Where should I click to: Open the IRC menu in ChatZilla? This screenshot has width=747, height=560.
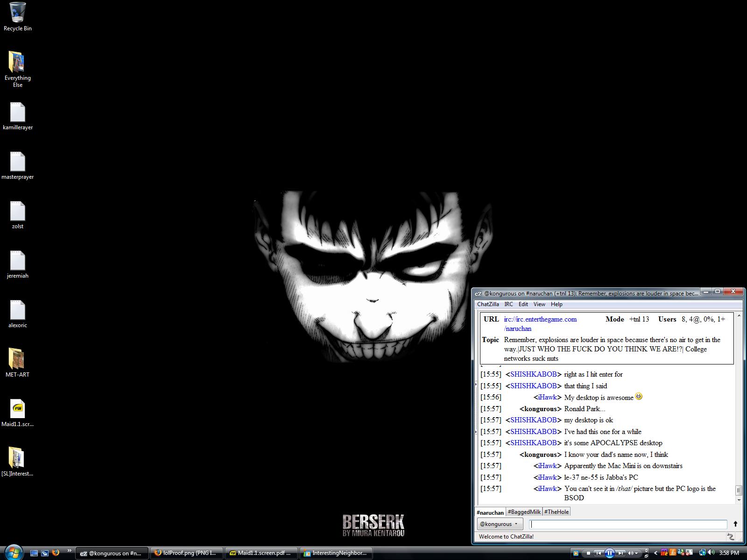tap(508, 304)
